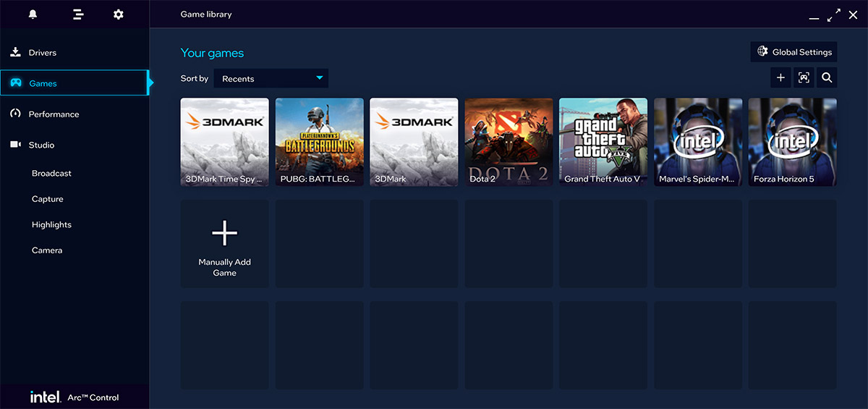The height and width of the screenshot is (409, 868).
Task: Open the settings gear icon
Action: pyautogui.click(x=119, y=14)
